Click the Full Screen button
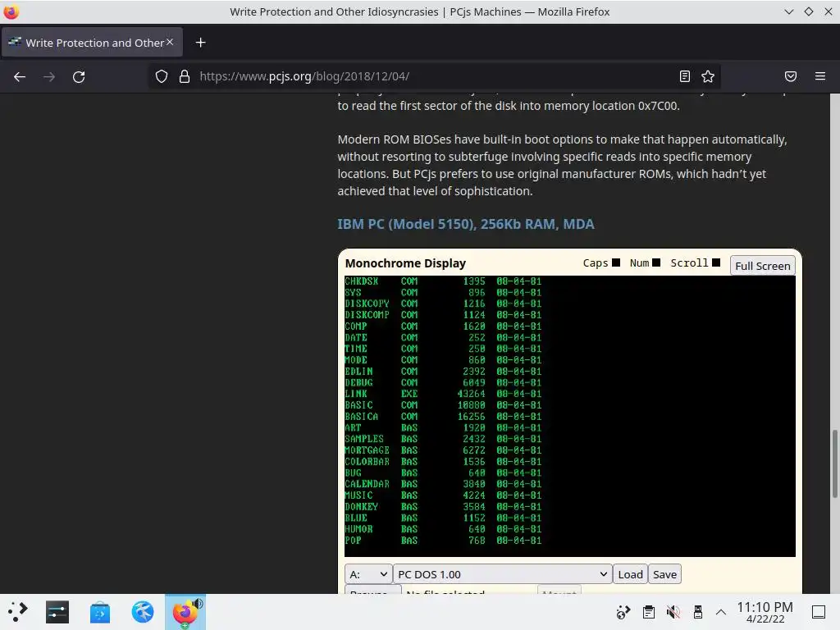Viewport: 840px width, 630px height. point(762,266)
